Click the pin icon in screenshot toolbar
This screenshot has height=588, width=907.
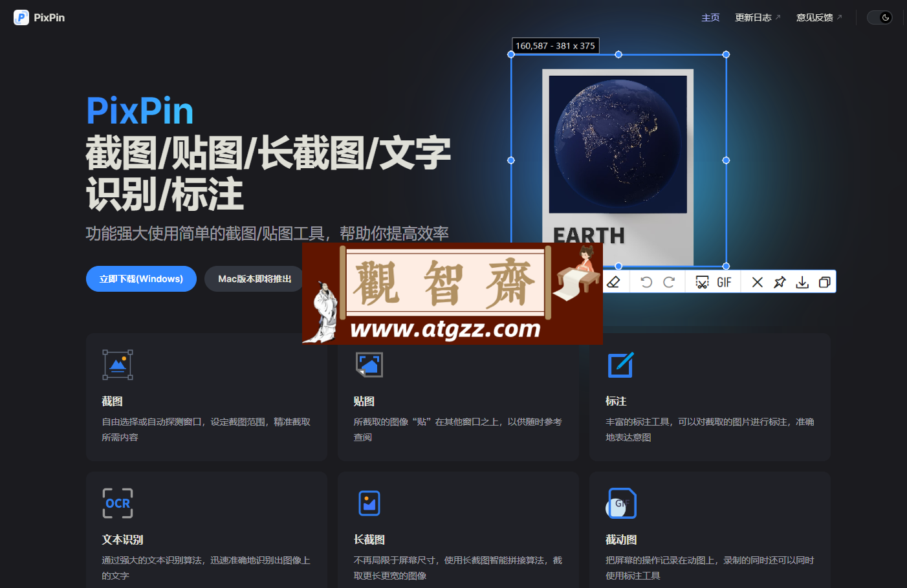pos(780,282)
